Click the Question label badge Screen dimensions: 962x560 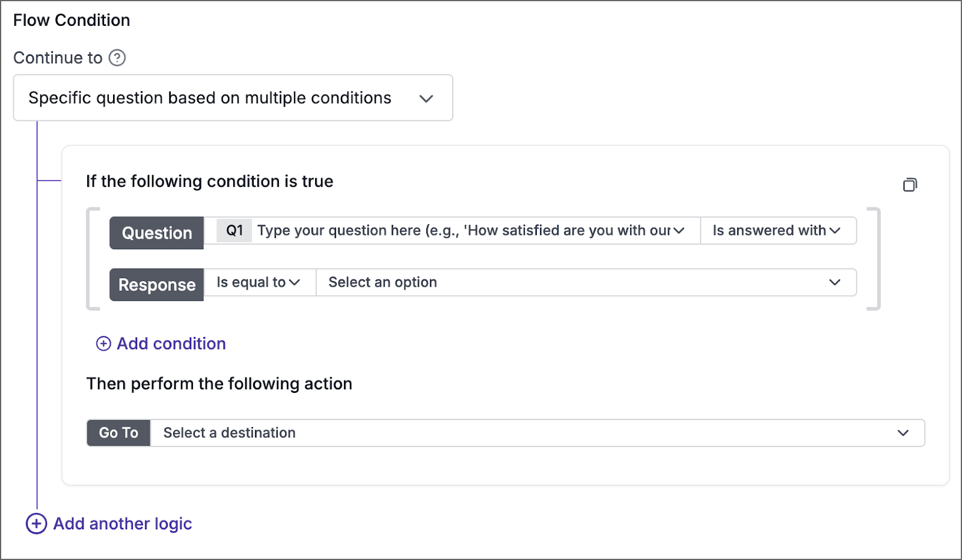156,233
